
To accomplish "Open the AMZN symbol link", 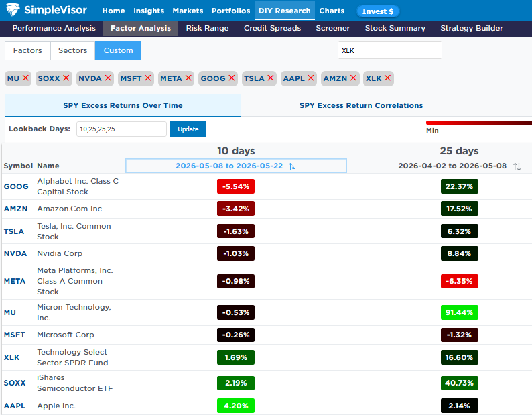I will pos(15,209).
